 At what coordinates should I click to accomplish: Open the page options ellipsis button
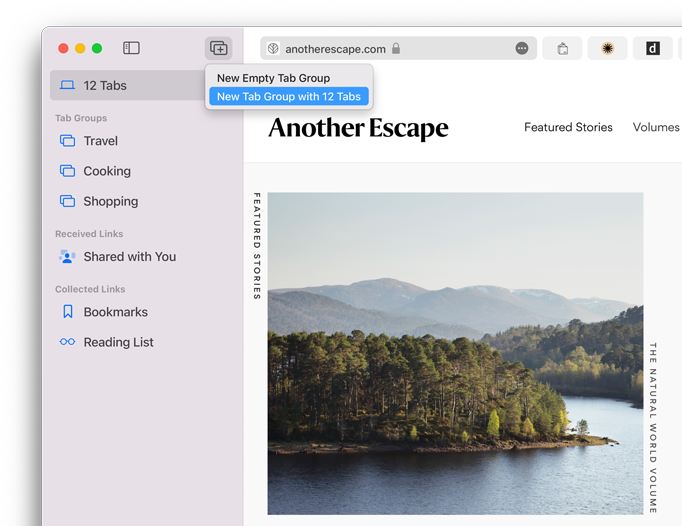pyautogui.click(x=522, y=48)
